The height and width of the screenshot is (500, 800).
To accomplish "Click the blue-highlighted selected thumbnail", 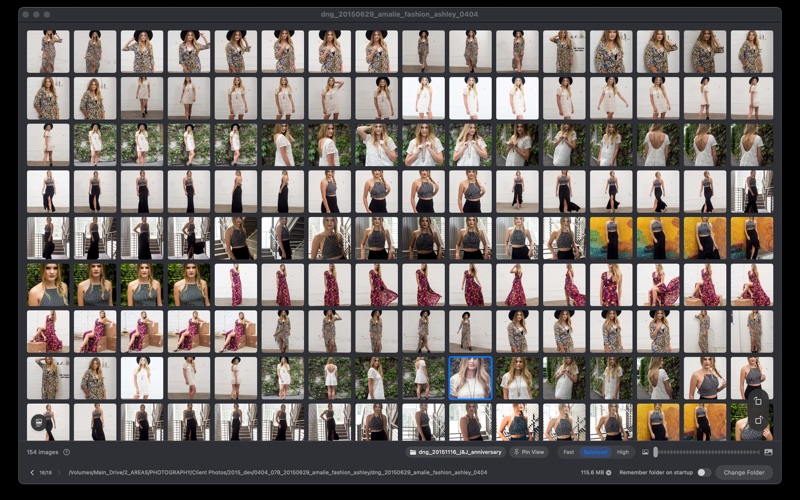I will coord(470,378).
